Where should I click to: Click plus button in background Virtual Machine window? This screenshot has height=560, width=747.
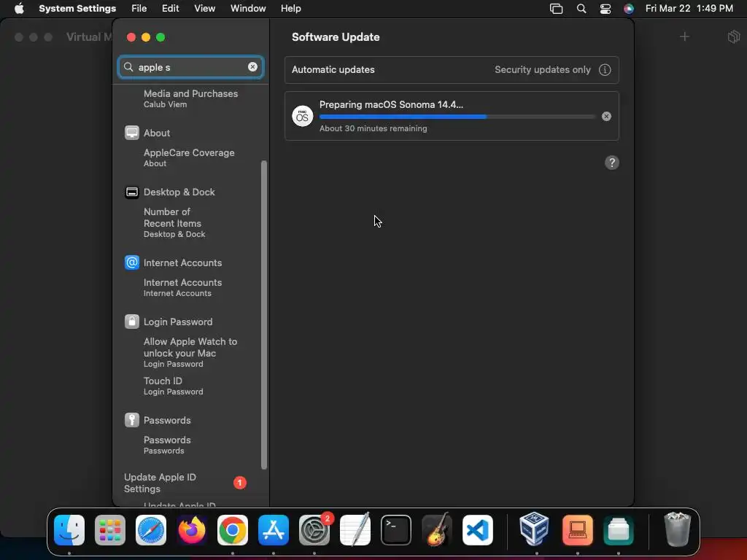[x=684, y=36]
